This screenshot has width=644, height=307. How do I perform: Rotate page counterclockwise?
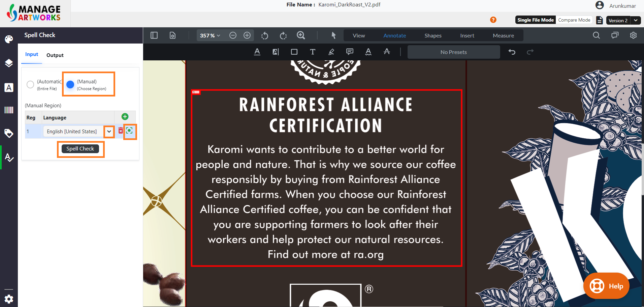265,35
